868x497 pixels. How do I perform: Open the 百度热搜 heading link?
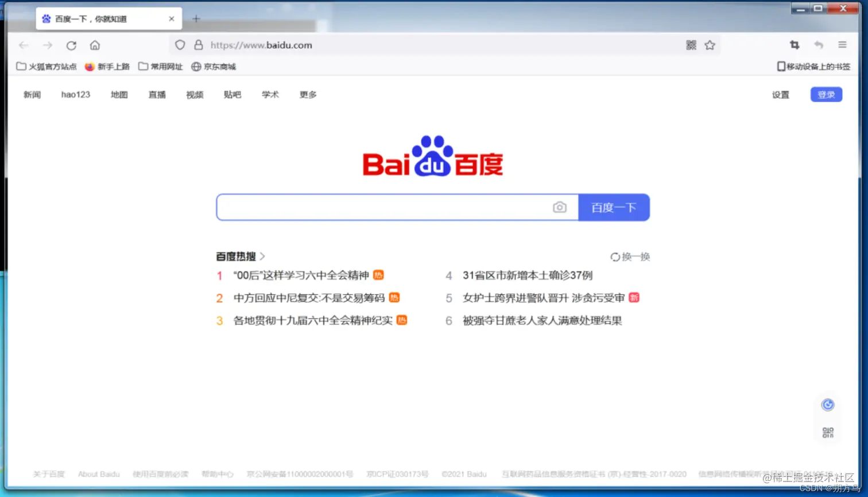[241, 257]
